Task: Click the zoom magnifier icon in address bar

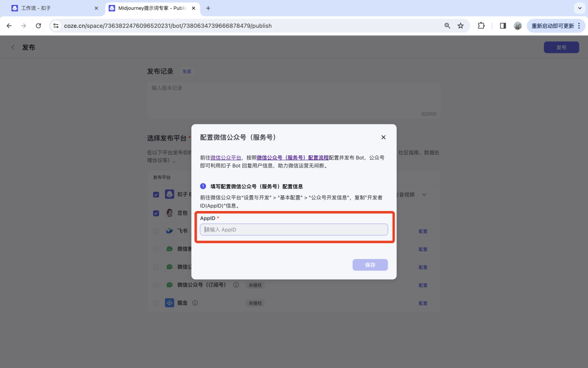Action: click(x=447, y=26)
